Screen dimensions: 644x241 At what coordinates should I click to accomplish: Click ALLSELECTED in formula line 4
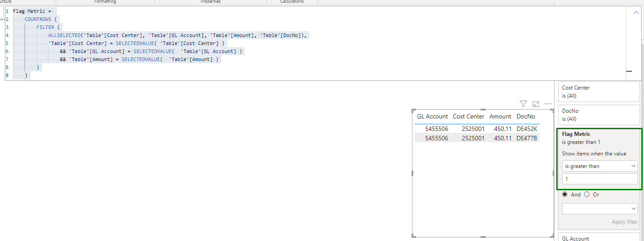point(64,35)
